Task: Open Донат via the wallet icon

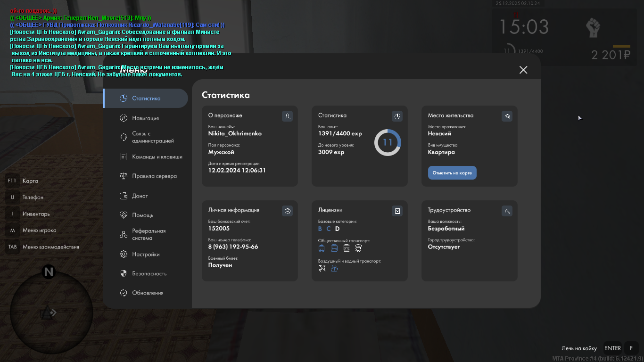Action: click(x=124, y=196)
